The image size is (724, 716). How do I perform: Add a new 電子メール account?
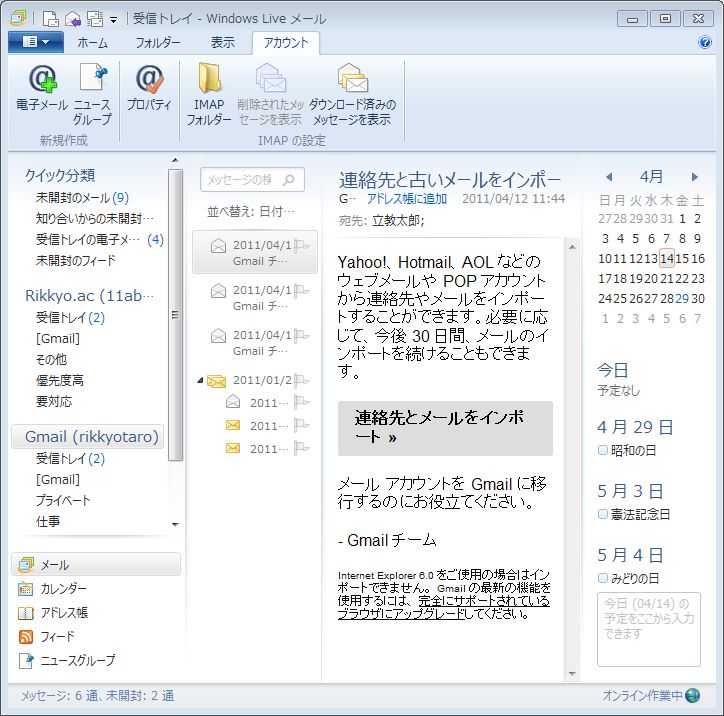[x=42, y=94]
